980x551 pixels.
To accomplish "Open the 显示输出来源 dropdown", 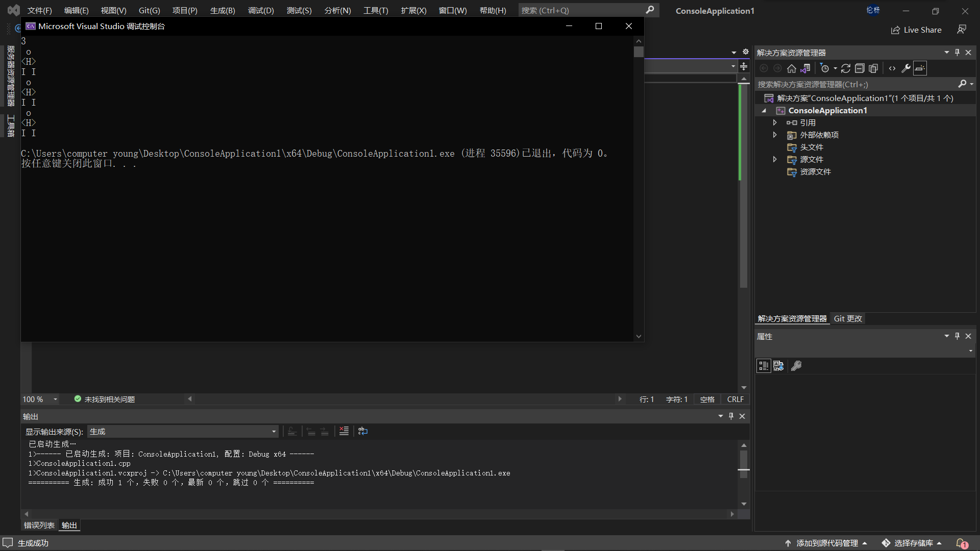I will [183, 432].
